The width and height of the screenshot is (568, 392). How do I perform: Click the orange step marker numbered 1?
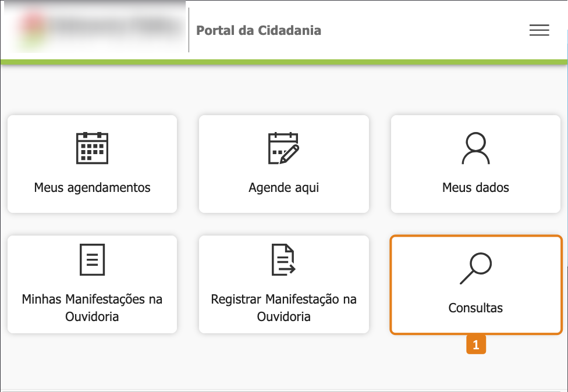[x=476, y=344]
